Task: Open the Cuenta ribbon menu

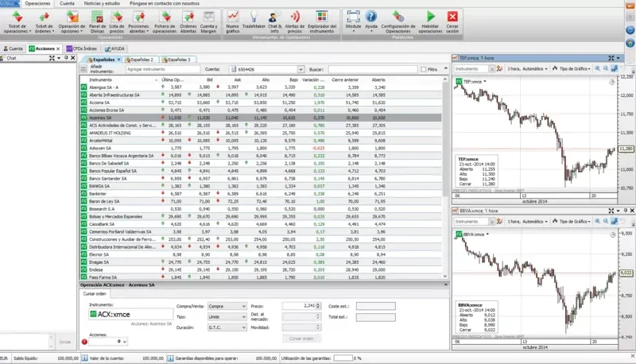Action: point(67,3)
